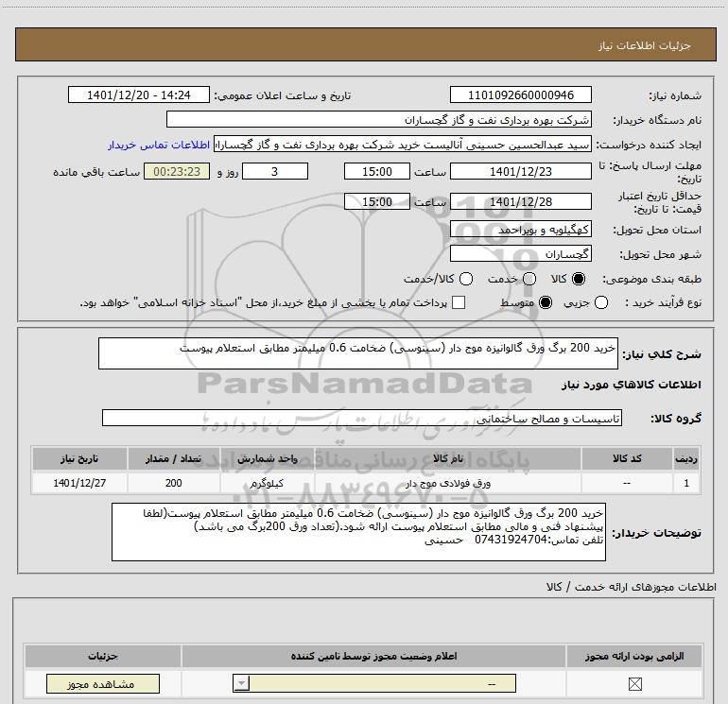Click goods group field تاسیسات و مصالح ساختمانی
728x704 pixels.
[362, 418]
